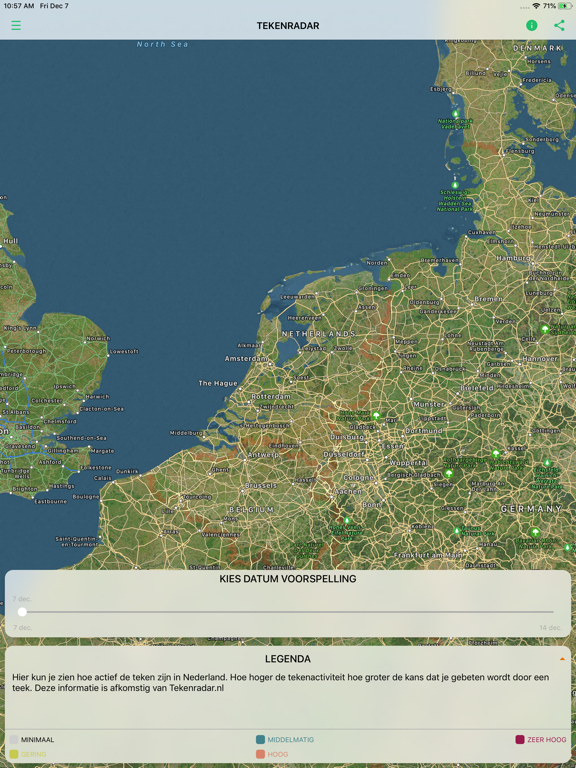Click the Hamburg city label
The width and height of the screenshot is (576, 768).
click(x=513, y=258)
